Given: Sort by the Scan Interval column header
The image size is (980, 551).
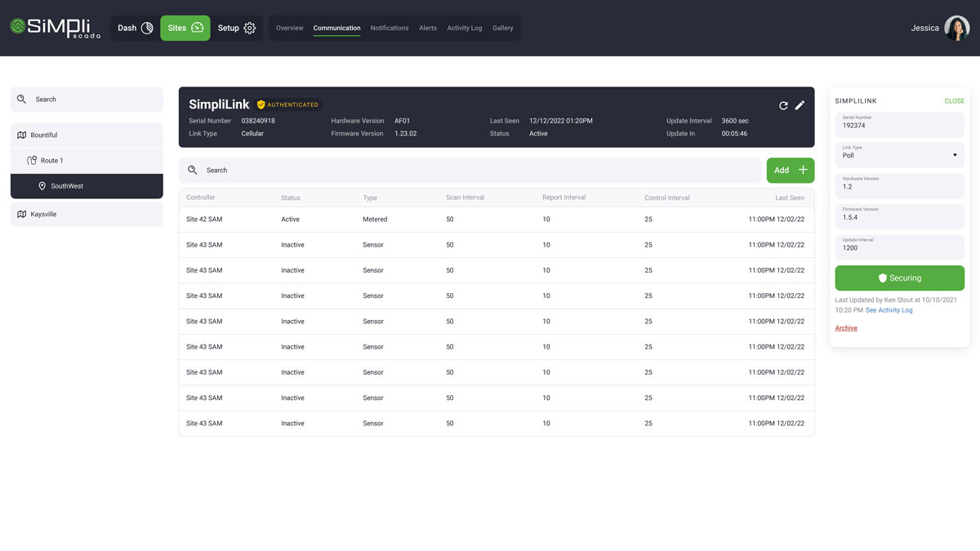Looking at the screenshot, I should click(x=465, y=198).
